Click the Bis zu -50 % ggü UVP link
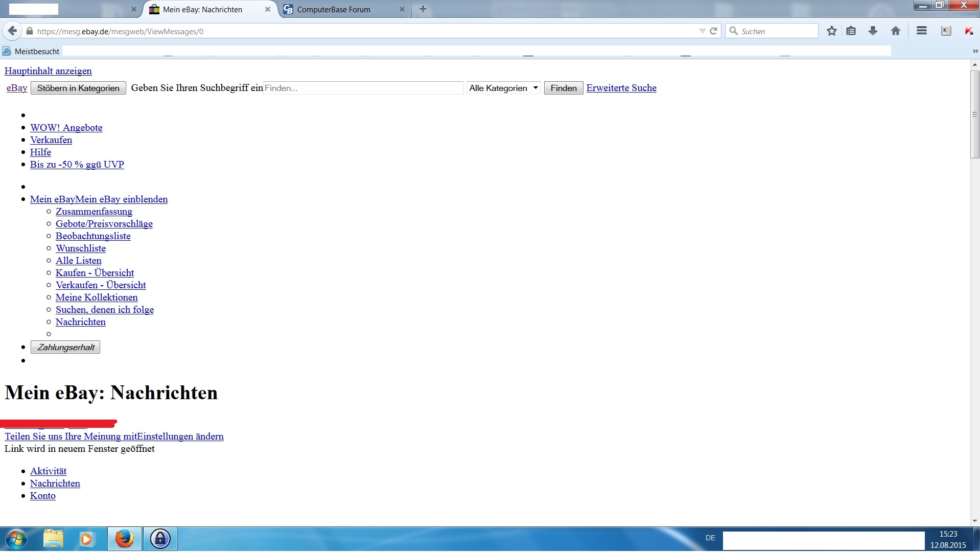The height and width of the screenshot is (552, 980). tap(77, 165)
